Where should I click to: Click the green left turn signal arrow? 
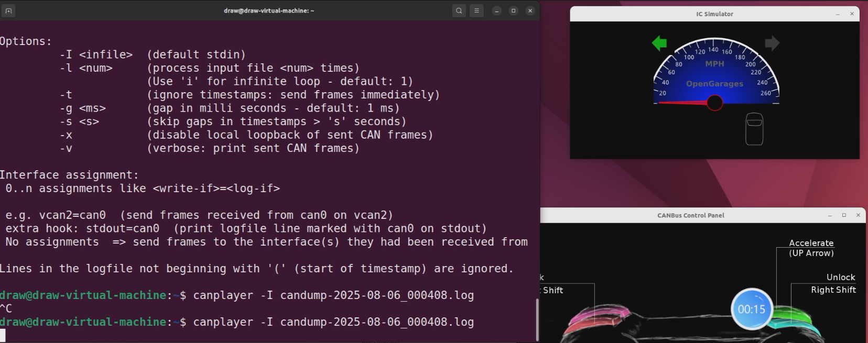(x=659, y=43)
